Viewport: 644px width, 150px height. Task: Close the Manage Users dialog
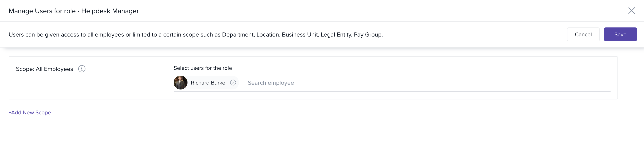pos(631,11)
